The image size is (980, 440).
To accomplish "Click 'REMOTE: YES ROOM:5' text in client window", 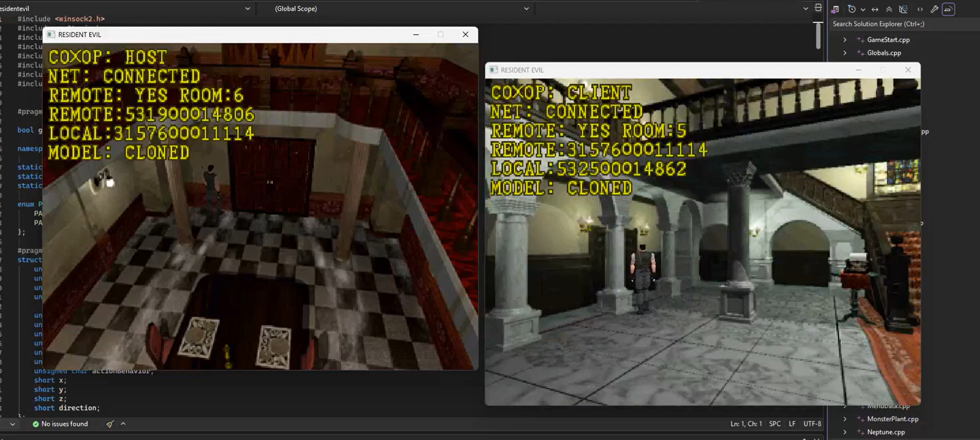I will pos(589,131).
